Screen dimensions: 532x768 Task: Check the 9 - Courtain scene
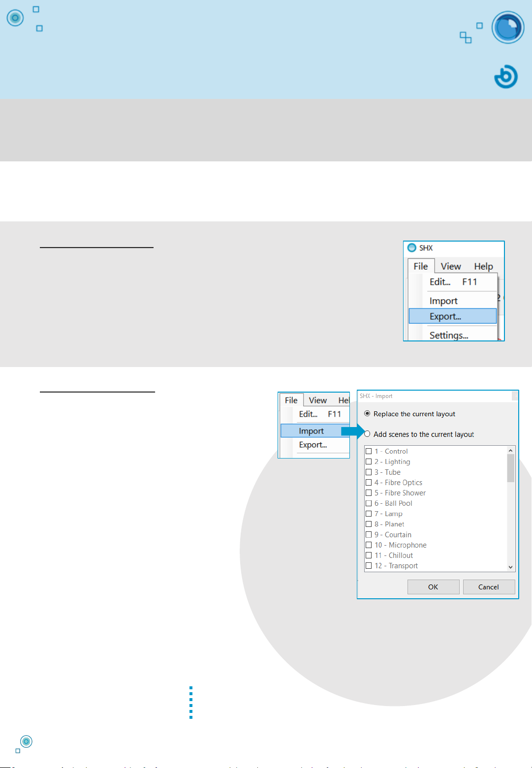pos(369,535)
